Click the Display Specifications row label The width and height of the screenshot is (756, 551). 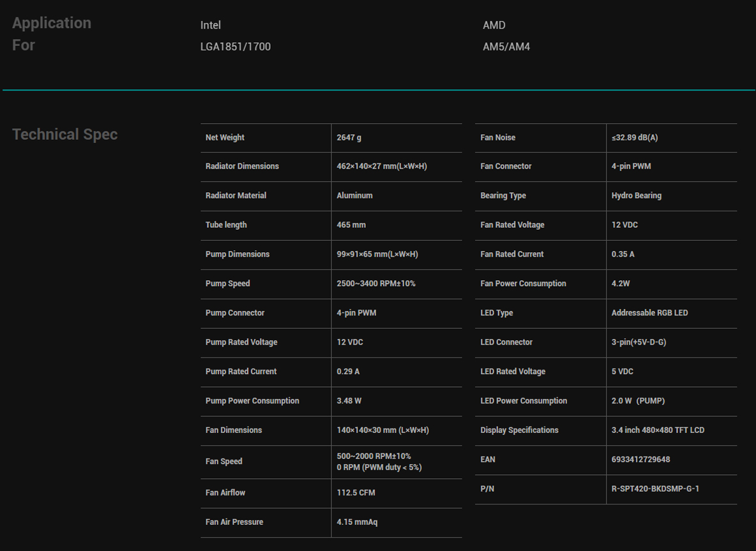[x=519, y=430]
